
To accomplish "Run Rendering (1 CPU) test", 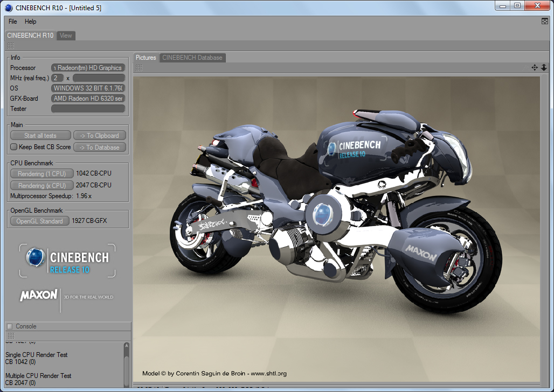I will coord(41,174).
